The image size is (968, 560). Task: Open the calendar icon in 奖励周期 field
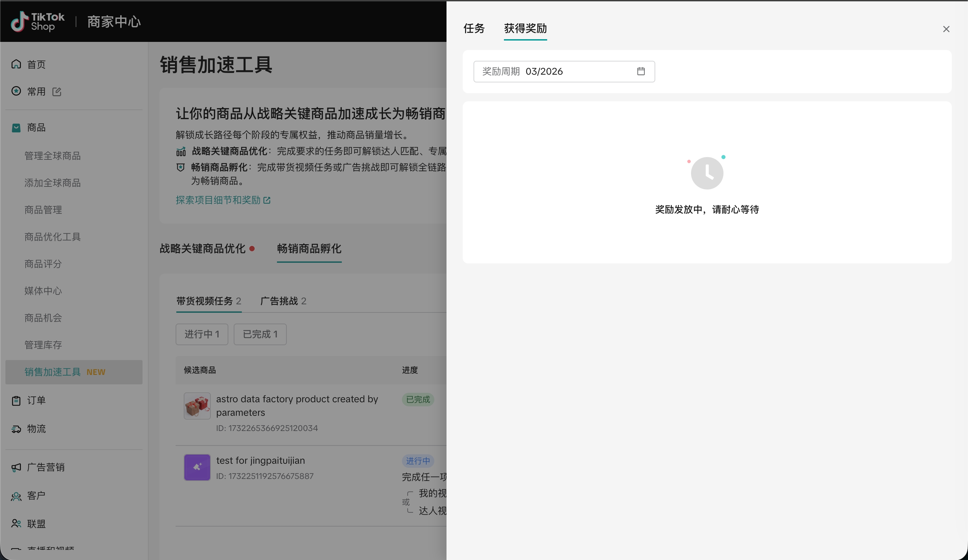[x=641, y=72]
